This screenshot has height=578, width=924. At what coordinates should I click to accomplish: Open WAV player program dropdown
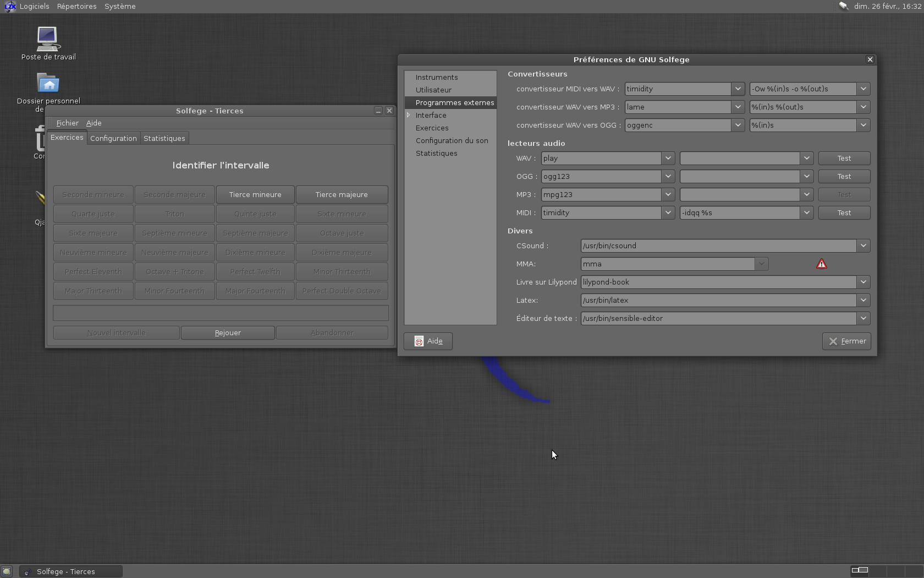tap(668, 158)
